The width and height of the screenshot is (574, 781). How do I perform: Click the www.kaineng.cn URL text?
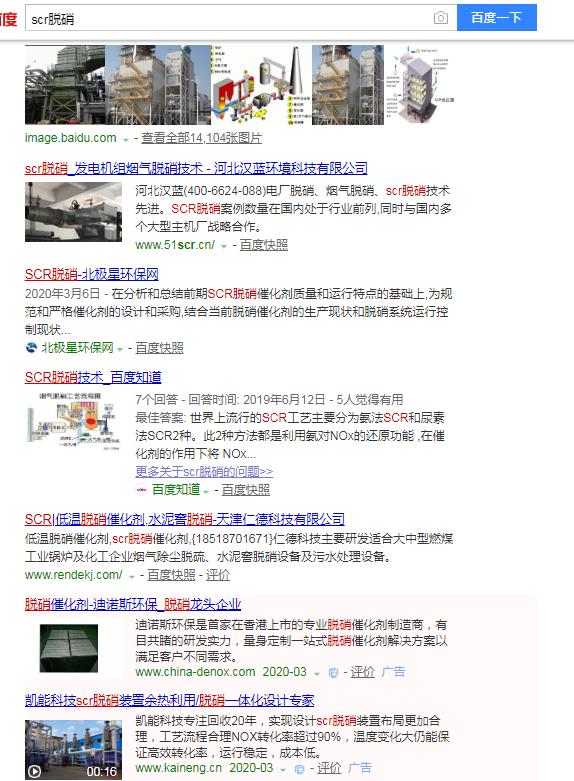pos(178,768)
